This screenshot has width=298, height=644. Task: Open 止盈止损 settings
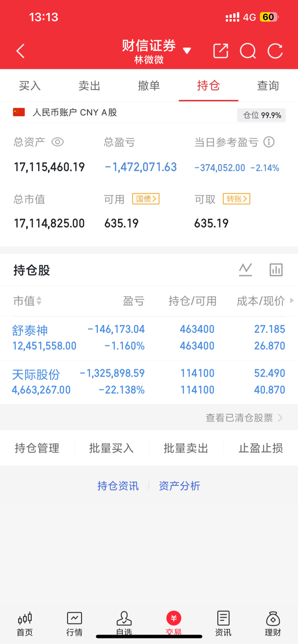click(261, 448)
